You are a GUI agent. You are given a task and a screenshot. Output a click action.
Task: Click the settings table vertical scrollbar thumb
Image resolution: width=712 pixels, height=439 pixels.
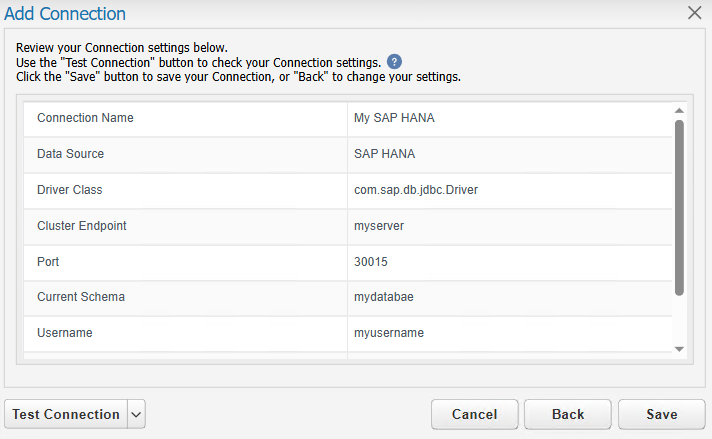point(679,208)
